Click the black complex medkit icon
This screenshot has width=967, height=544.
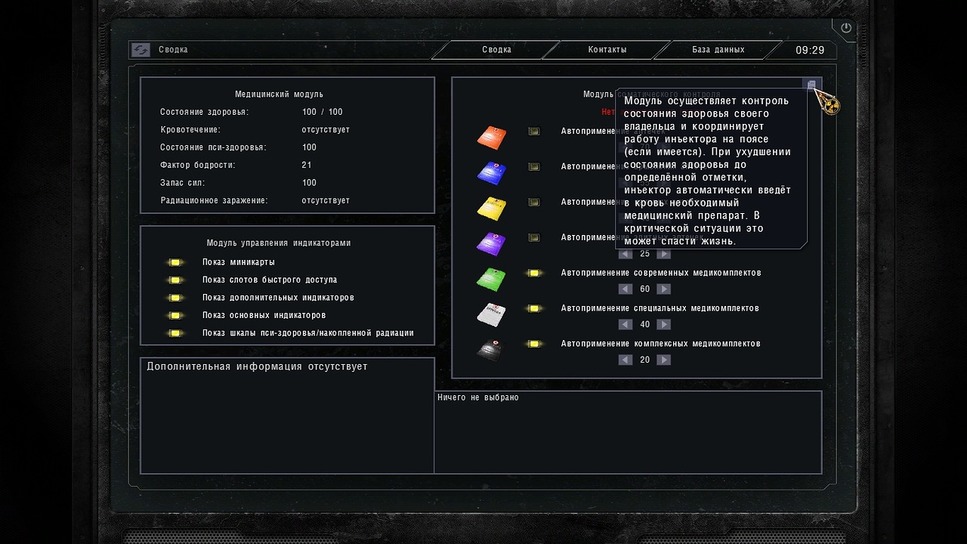pos(492,350)
